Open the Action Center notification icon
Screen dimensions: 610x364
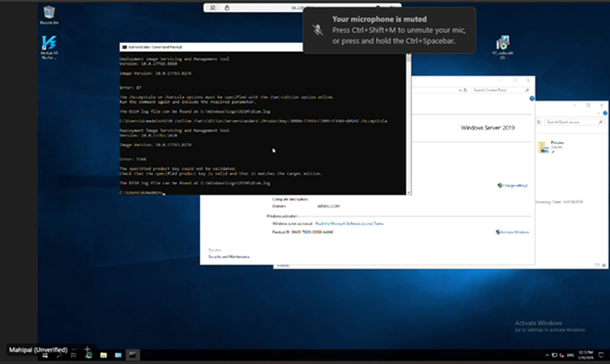click(x=601, y=355)
